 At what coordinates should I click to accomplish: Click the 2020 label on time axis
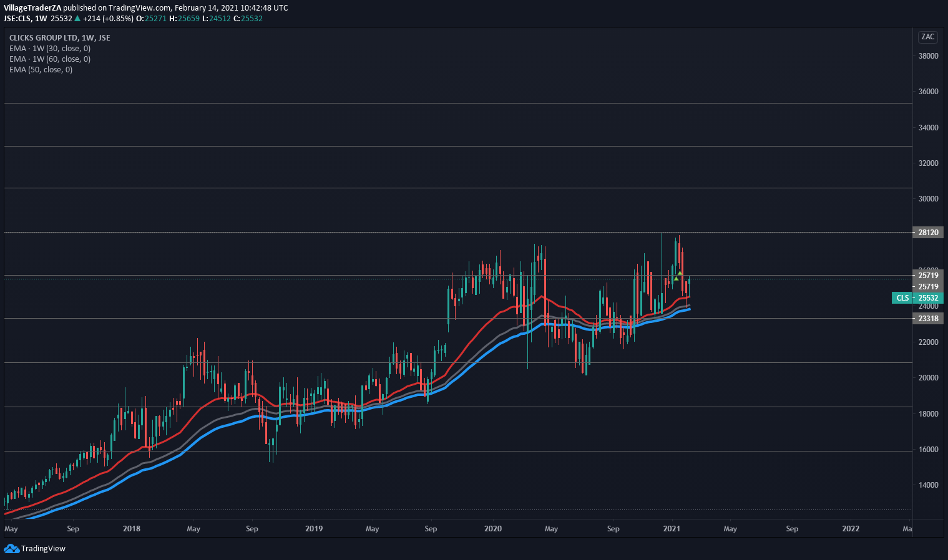click(x=493, y=529)
